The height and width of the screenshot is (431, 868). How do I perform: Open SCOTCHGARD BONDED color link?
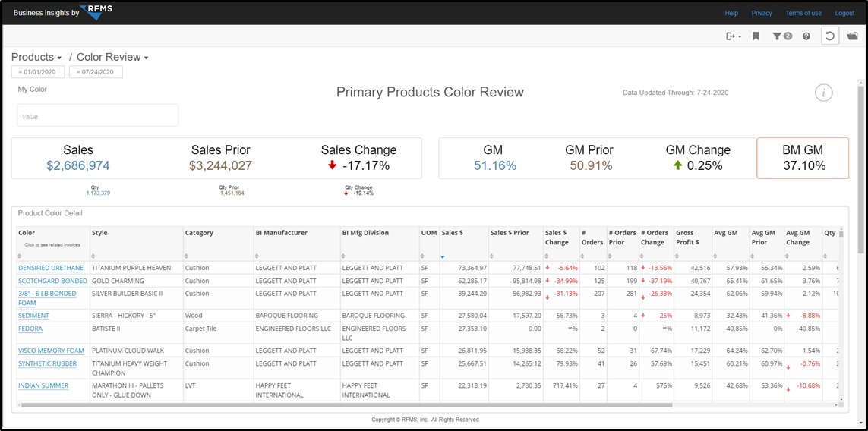point(52,281)
